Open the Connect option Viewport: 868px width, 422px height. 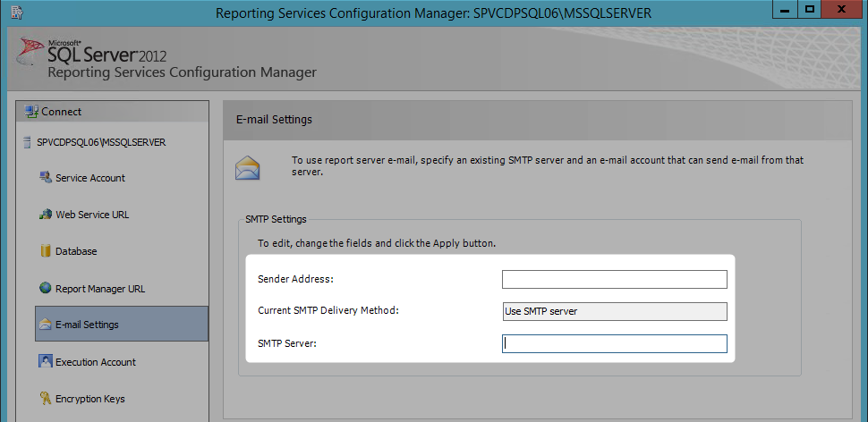pos(113,111)
